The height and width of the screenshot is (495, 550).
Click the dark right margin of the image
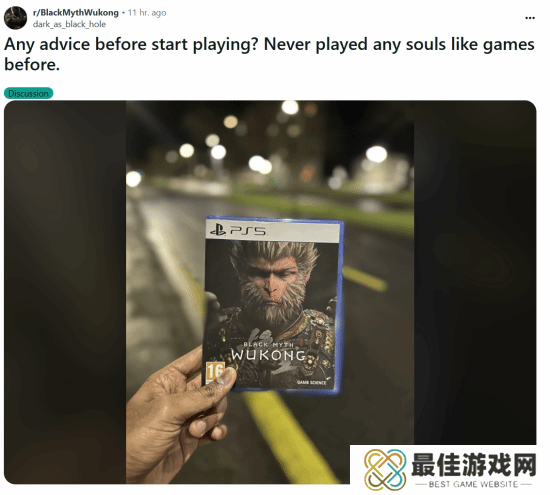475,272
